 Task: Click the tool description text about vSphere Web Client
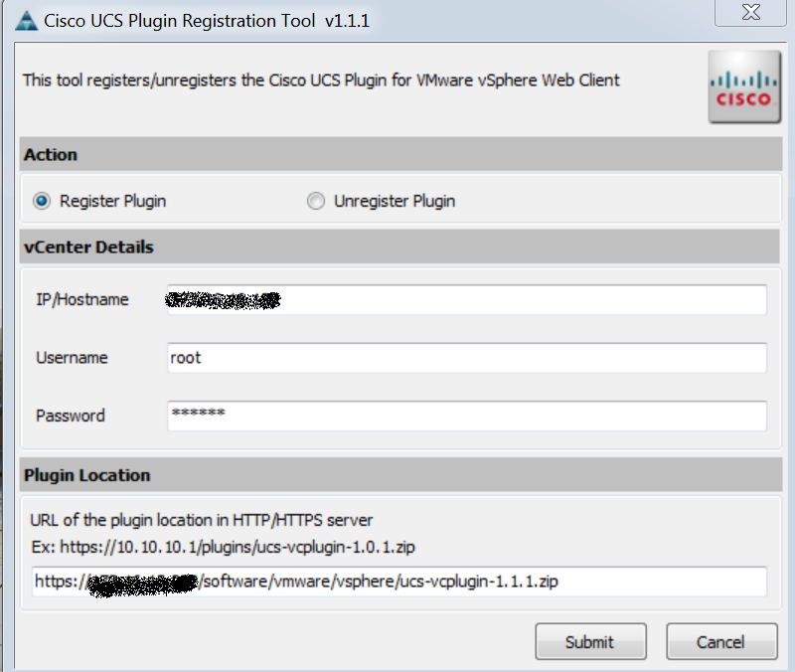(x=321, y=81)
